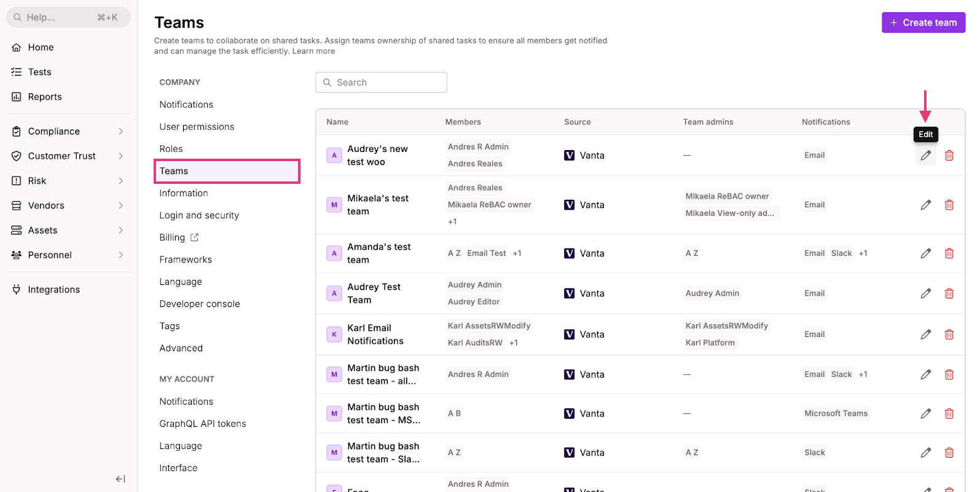Screen dimensions: 980x492
Task: Delete Audrey's new test woo team
Action: tap(949, 156)
